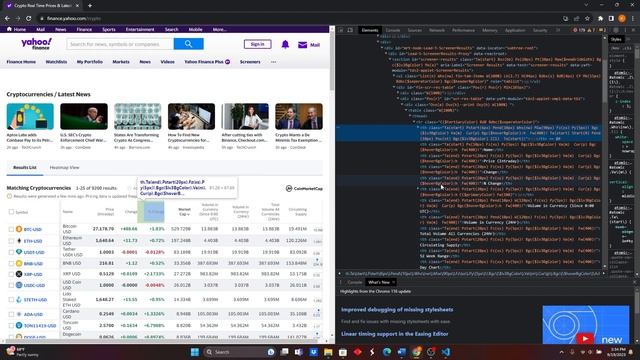
Task: Check the USDC-USD row checkbox
Action: coord(11,285)
